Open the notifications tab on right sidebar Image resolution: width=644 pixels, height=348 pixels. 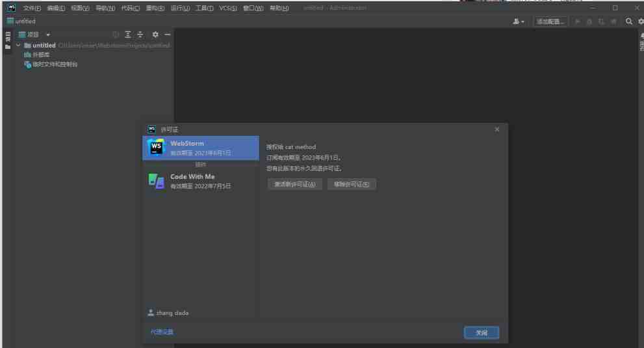tap(641, 42)
